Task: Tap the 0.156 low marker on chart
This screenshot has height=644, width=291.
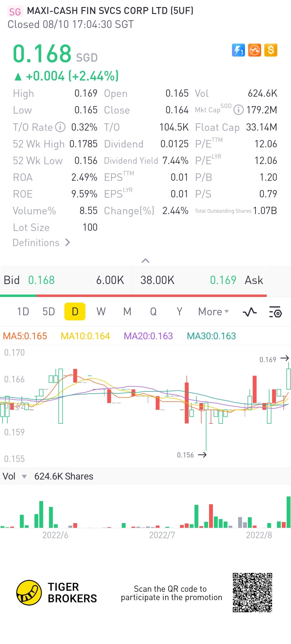Action: 192,455
